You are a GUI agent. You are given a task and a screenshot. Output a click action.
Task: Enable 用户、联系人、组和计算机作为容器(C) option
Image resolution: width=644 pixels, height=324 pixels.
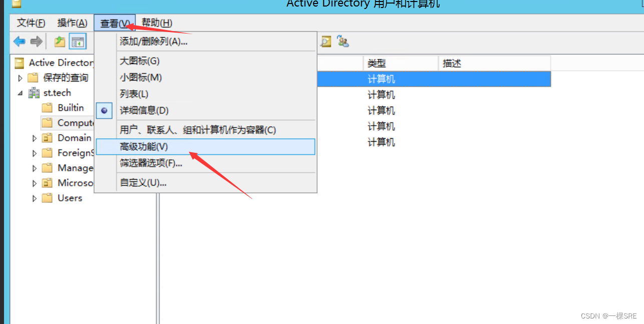point(205,130)
